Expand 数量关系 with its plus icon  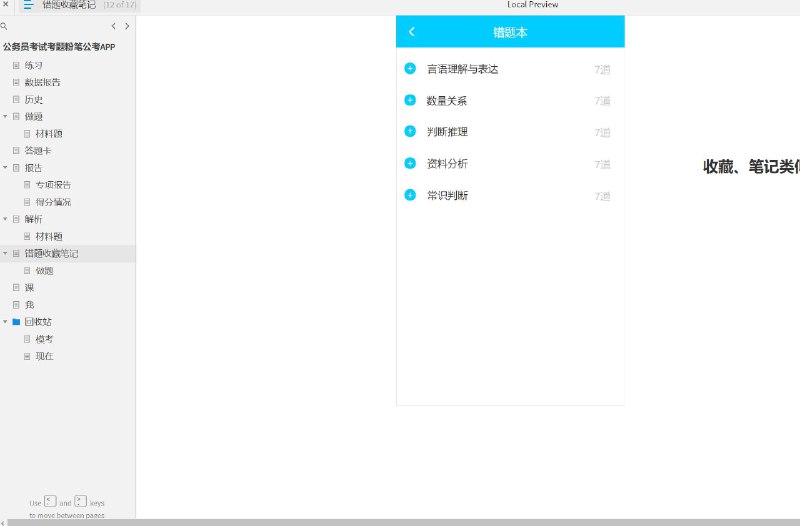pos(410,100)
